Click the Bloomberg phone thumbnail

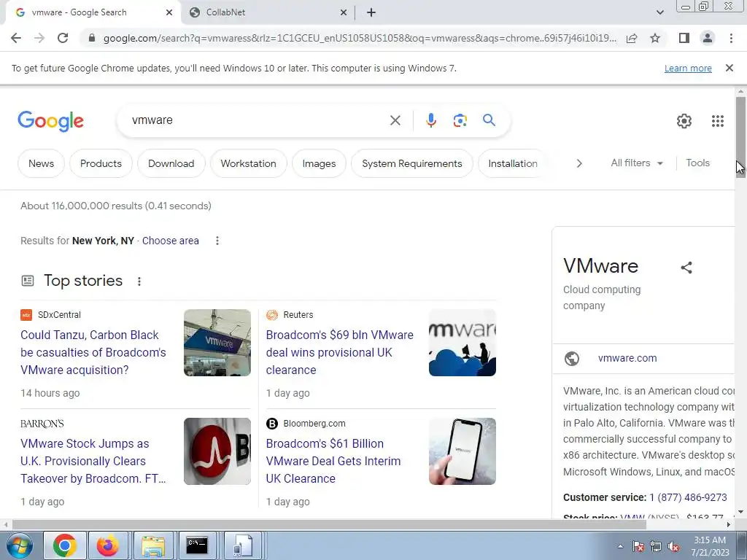pos(462,451)
